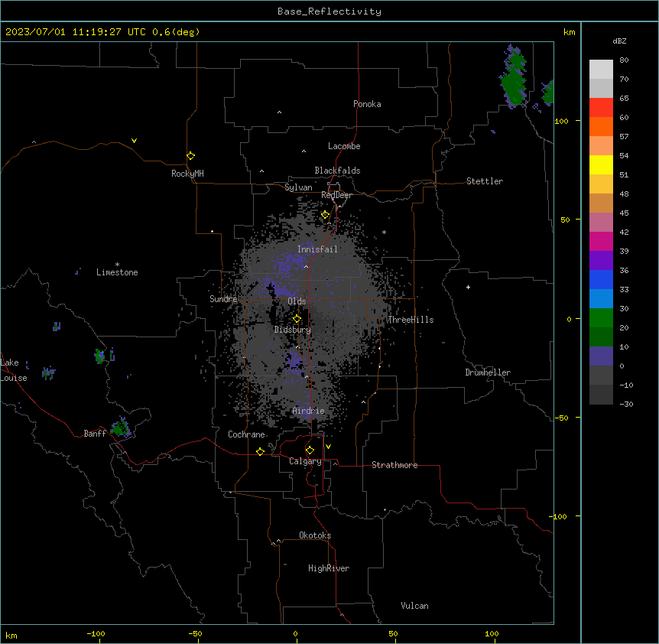The image size is (659, 644).
Task: Click the green echo cluster near Banff
Action: click(x=121, y=428)
